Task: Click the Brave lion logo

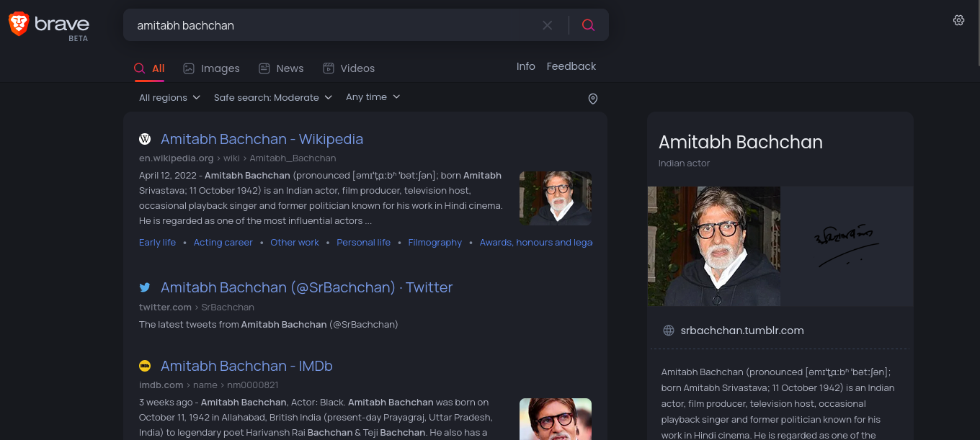Action: pyautogui.click(x=19, y=24)
